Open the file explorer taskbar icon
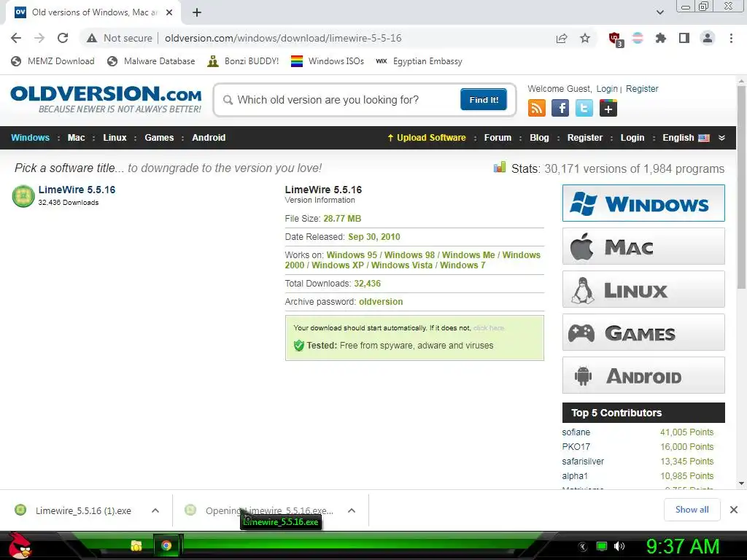Image resolution: width=747 pixels, height=560 pixels. coord(136,545)
